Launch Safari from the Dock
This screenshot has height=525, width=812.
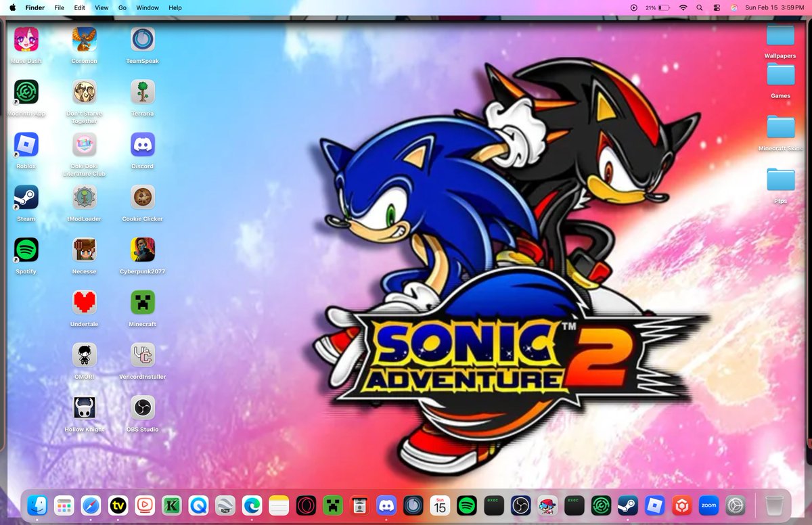91,505
